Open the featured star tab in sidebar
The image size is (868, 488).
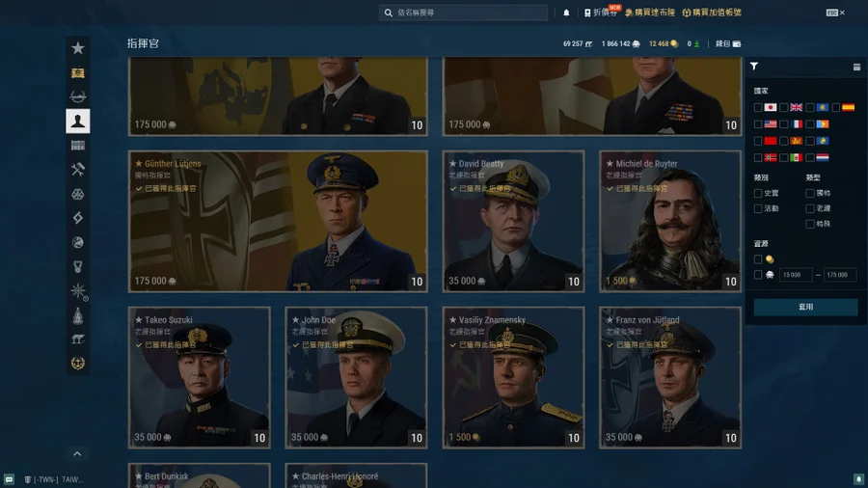pos(78,48)
